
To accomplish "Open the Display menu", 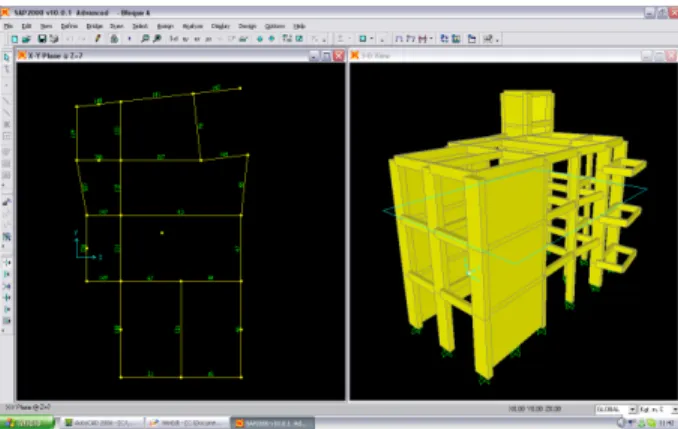I will (221, 26).
